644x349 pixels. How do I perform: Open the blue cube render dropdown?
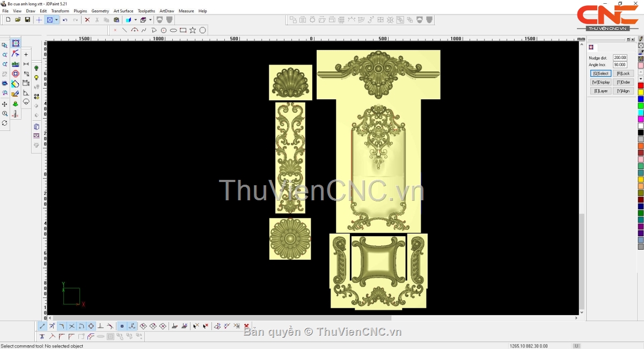[x=135, y=20]
